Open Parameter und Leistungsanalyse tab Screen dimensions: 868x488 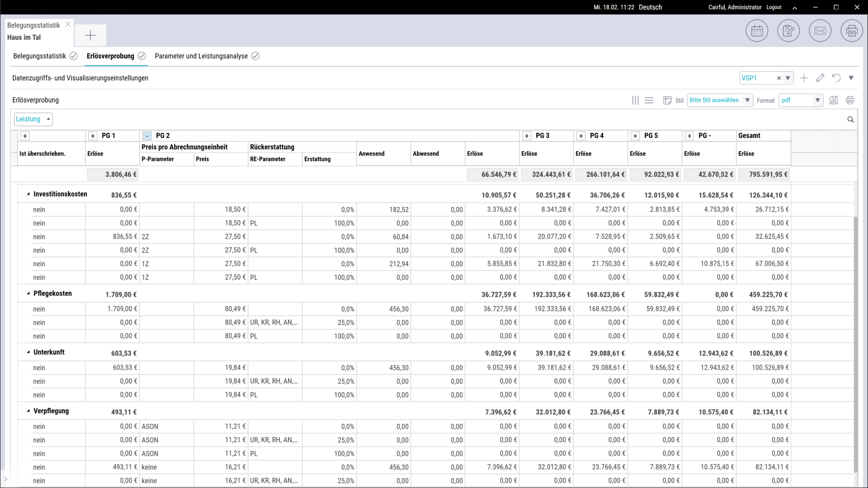click(201, 56)
